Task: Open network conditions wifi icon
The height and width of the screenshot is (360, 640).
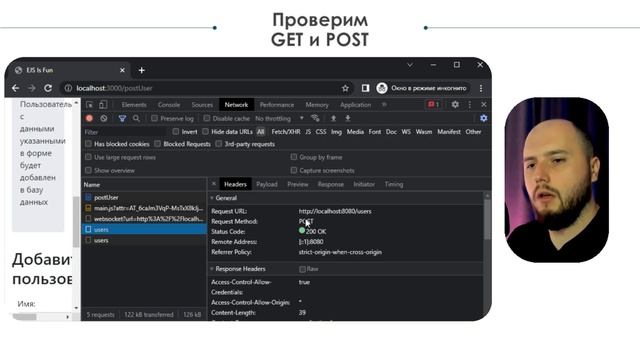Action: pyautogui.click(x=315, y=118)
